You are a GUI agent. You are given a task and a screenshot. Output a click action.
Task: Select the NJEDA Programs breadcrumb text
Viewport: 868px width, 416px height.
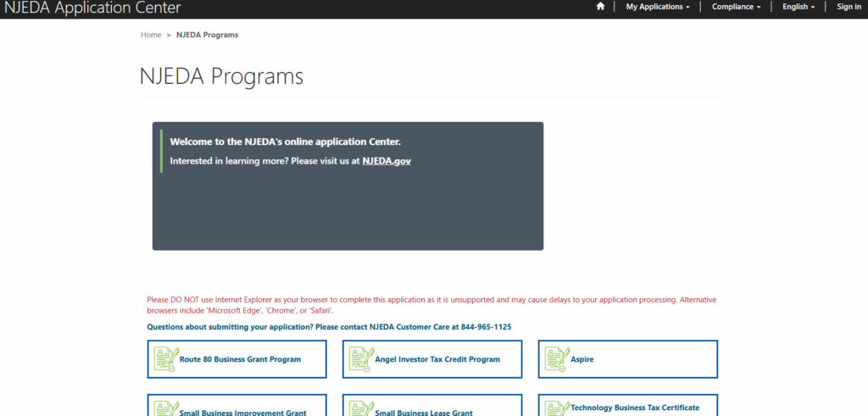point(207,35)
